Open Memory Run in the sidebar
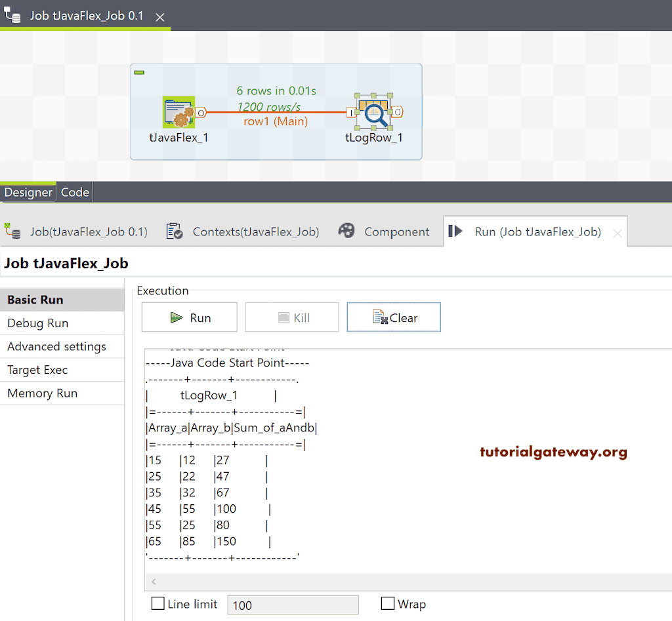The width and height of the screenshot is (672, 621). [x=62, y=393]
